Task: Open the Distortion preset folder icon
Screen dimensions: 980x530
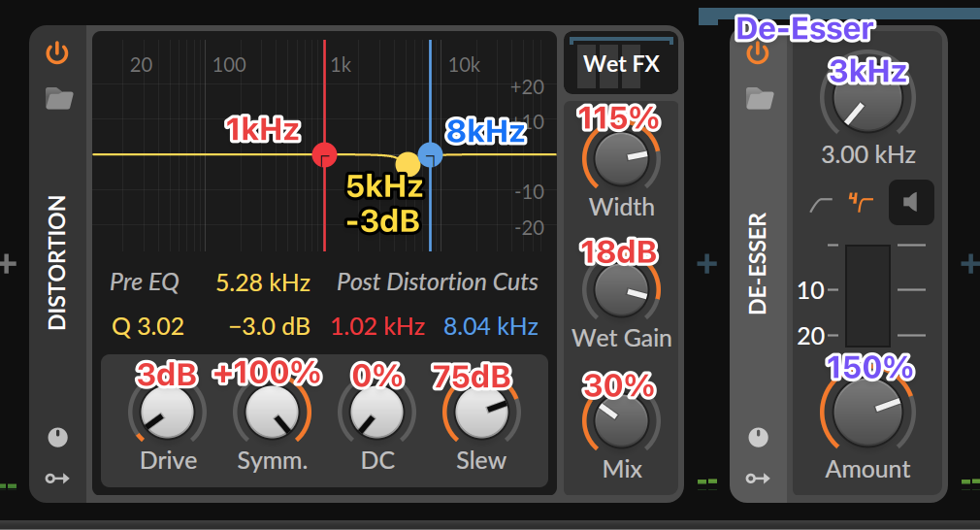Action: (x=59, y=99)
